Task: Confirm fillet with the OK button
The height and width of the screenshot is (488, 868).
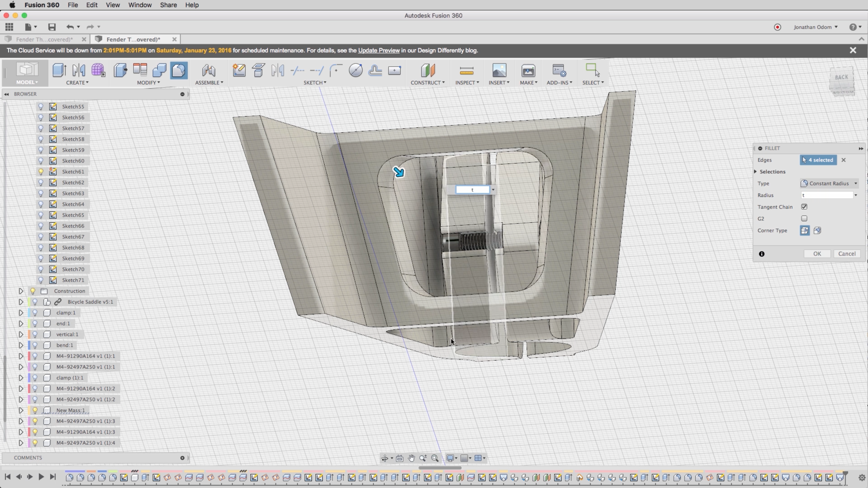Action: point(817,254)
